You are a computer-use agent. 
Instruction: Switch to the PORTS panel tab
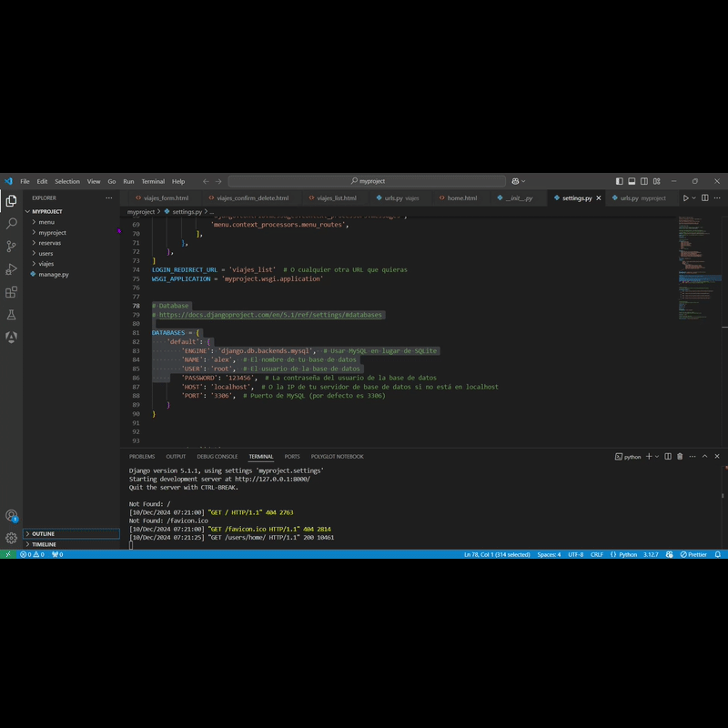point(292,457)
